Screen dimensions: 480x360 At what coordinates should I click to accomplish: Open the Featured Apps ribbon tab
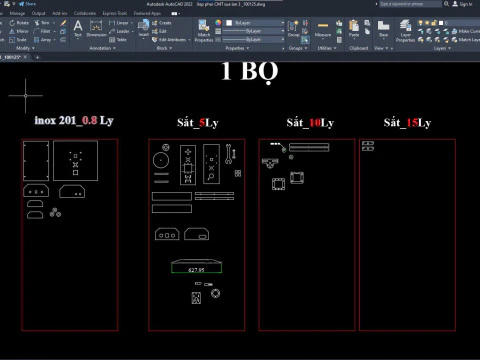147,13
